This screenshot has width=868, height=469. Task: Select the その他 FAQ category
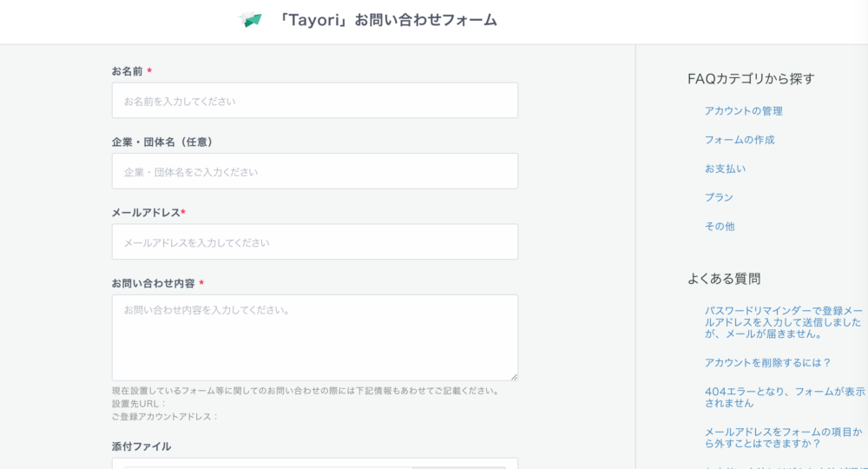[720, 226]
